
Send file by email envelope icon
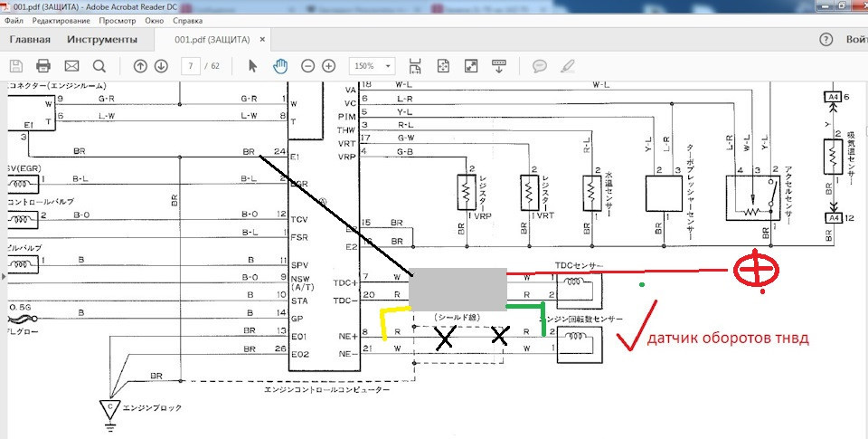[71, 66]
